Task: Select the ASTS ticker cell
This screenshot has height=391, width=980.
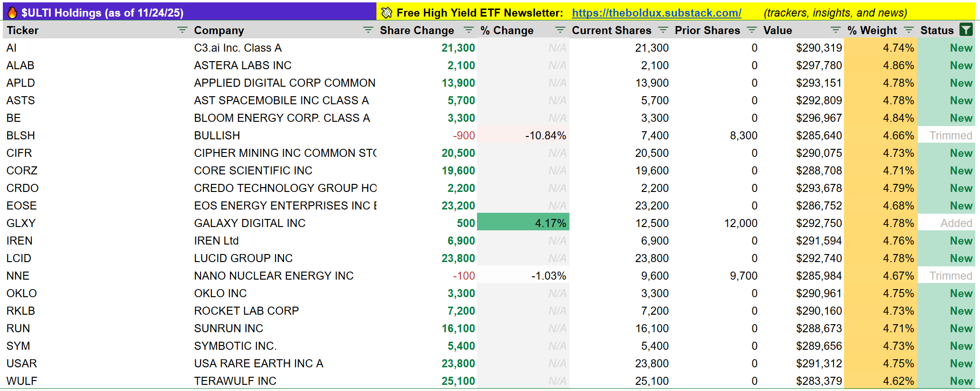Action: pos(97,100)
